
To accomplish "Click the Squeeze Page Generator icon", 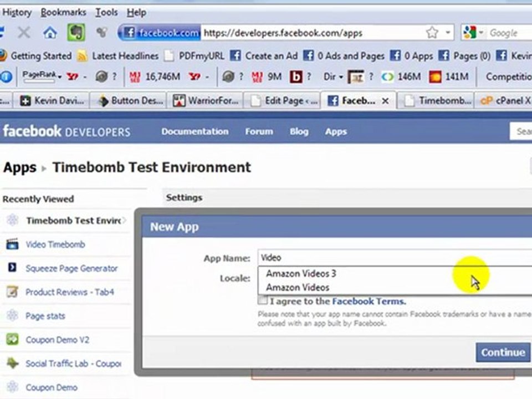I will pos(12,267).
